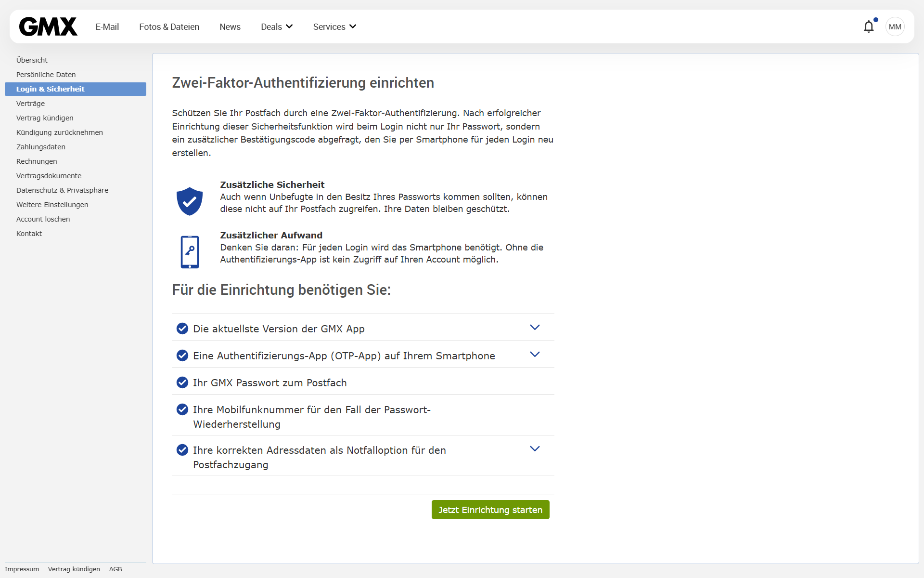Screen dimensions: 924x578
Task: Click the GMX logo
Action: coord(48,26)
